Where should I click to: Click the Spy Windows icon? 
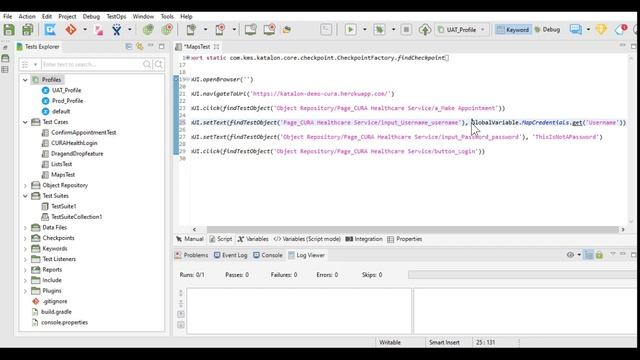click(250, 29)
